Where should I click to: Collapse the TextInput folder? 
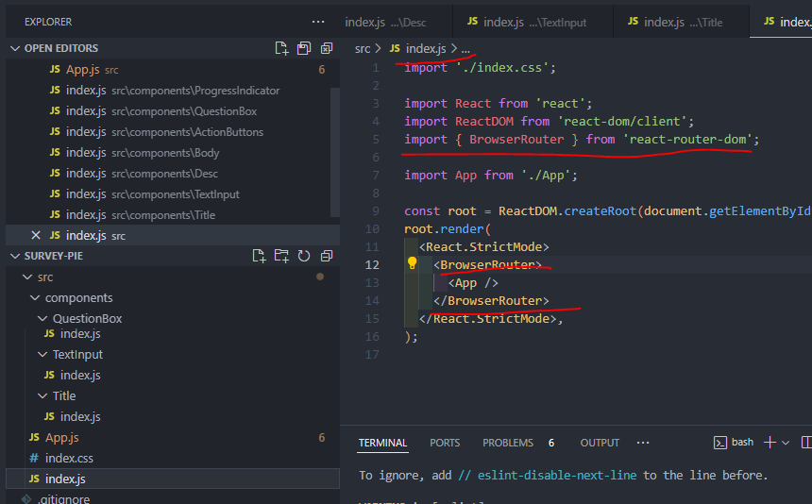[x=42, y=355]
